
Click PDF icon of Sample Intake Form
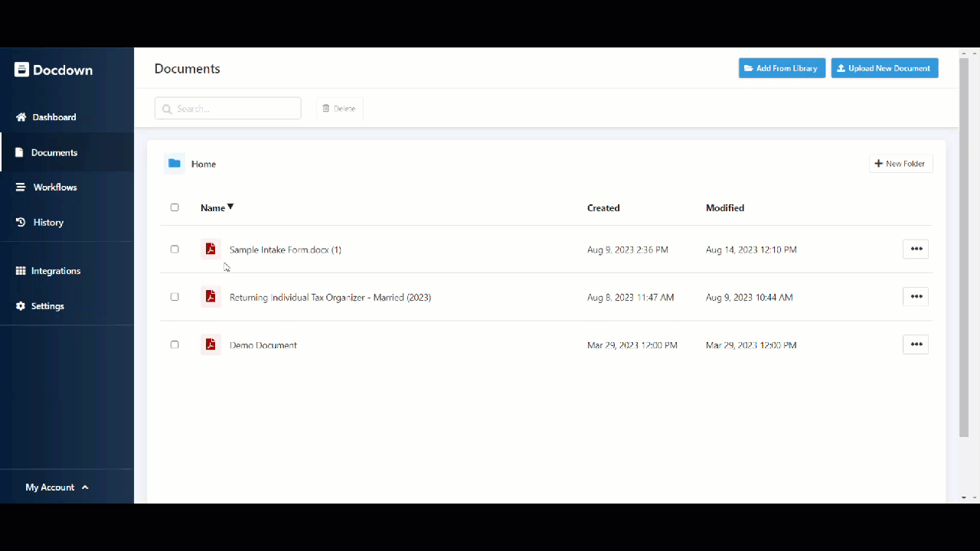coord(211,249)
